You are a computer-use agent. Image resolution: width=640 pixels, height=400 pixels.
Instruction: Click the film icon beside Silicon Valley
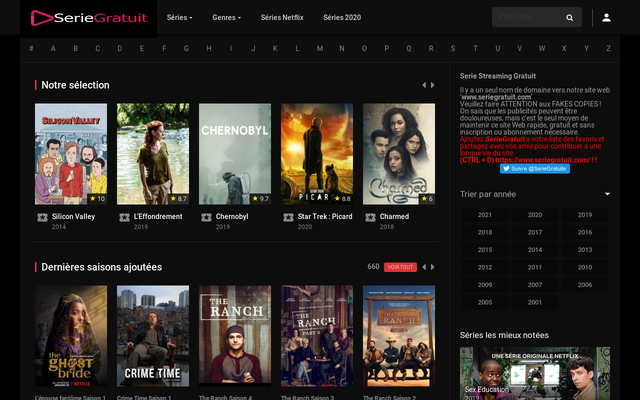tap(42, 217)
